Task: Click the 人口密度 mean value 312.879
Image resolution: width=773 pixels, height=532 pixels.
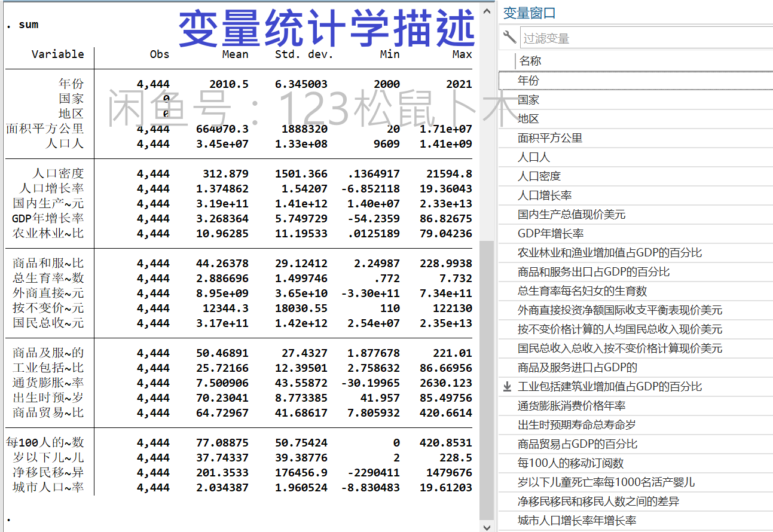Action: pos(226,174)
